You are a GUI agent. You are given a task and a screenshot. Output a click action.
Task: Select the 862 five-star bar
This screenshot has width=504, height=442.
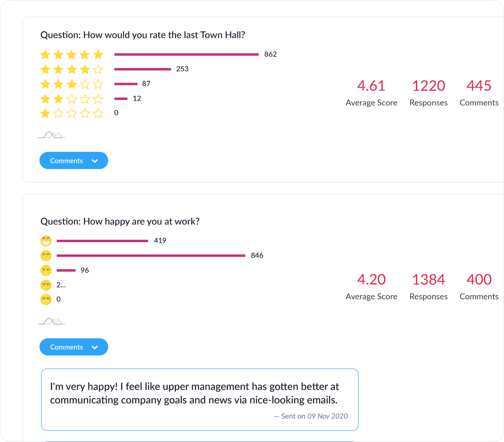[186, 54]
